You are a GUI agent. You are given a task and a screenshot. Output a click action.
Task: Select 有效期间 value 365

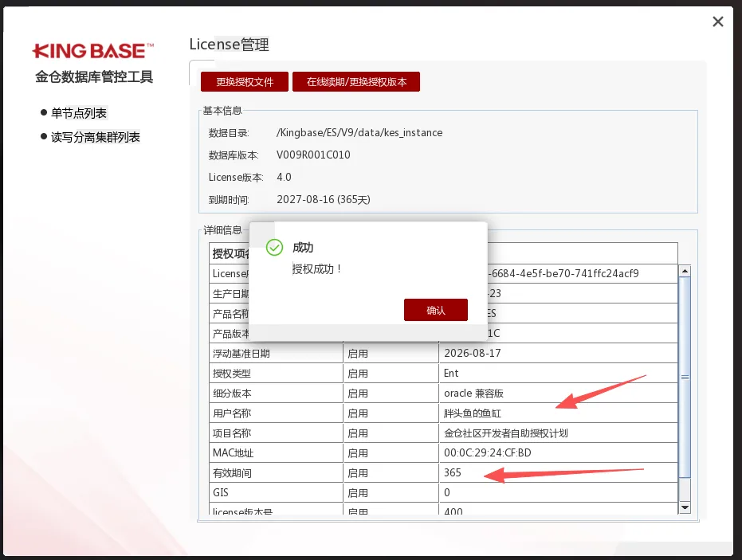point(453,472)
